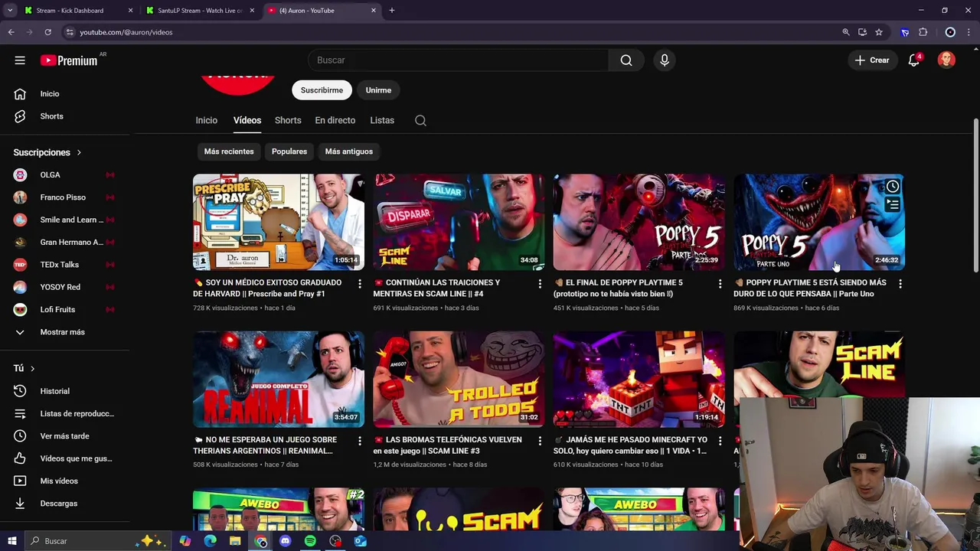Select the Populares filter chip
The image size is (980, 551).
(289, 152)
